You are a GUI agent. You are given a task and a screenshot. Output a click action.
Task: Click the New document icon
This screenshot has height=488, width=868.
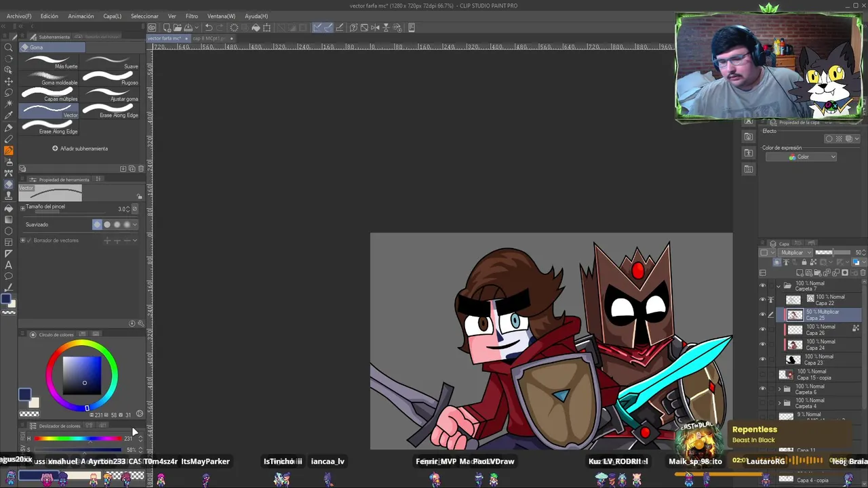pos(167,28)
